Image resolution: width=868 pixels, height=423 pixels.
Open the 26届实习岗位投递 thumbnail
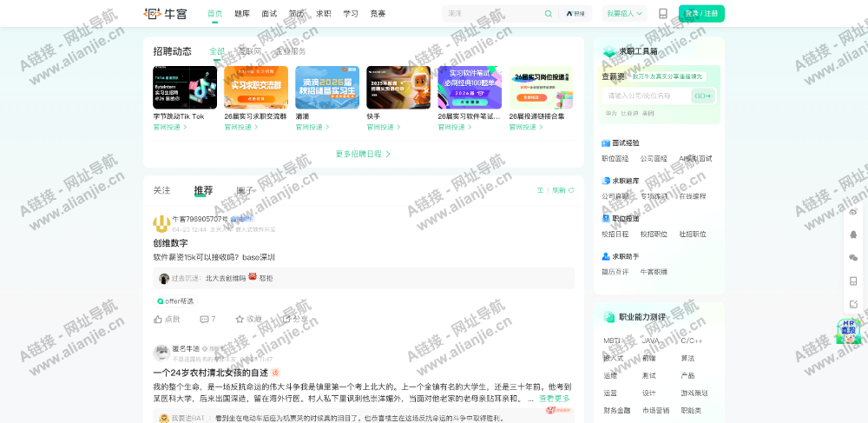pyautogui.click(x=542, y=88)
